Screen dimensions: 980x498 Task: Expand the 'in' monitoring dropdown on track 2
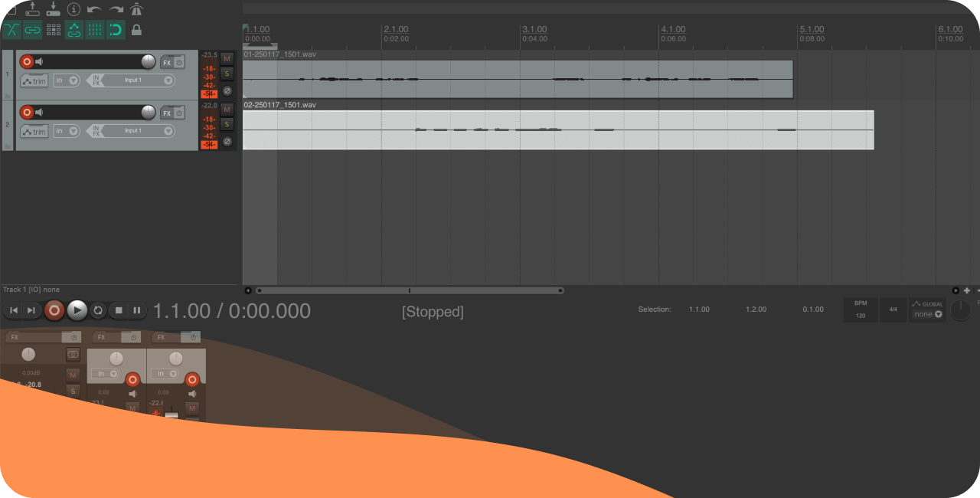pos(67,131)
